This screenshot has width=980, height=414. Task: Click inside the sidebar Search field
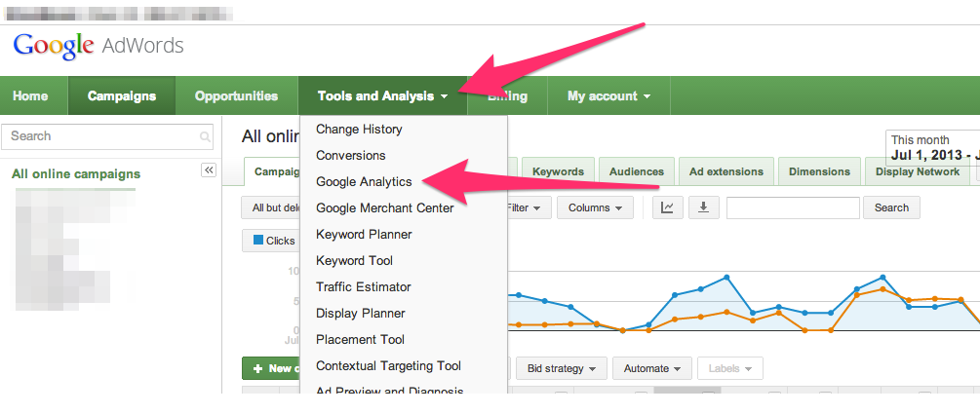[107, 136]
